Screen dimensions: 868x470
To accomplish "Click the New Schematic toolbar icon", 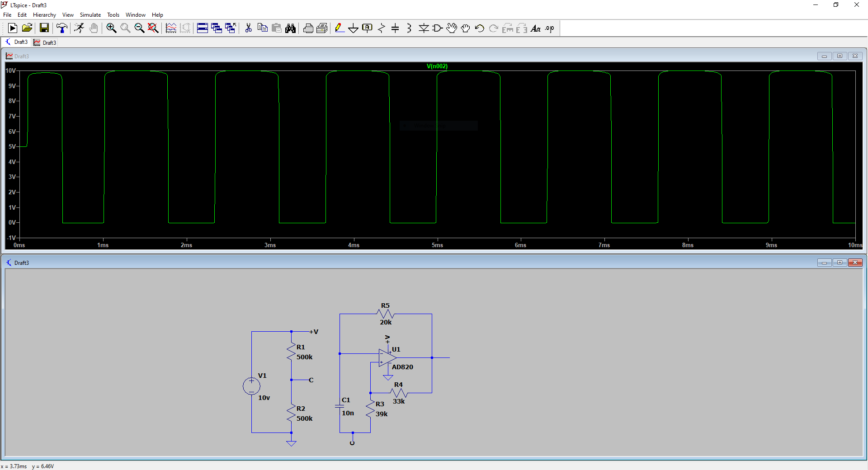I will pyautogui.click(x=13, y=28).
